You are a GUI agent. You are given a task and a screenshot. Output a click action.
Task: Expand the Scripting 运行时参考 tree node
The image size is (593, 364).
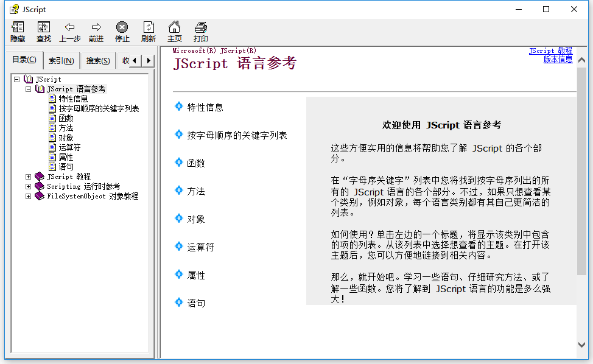coord(28,186)
